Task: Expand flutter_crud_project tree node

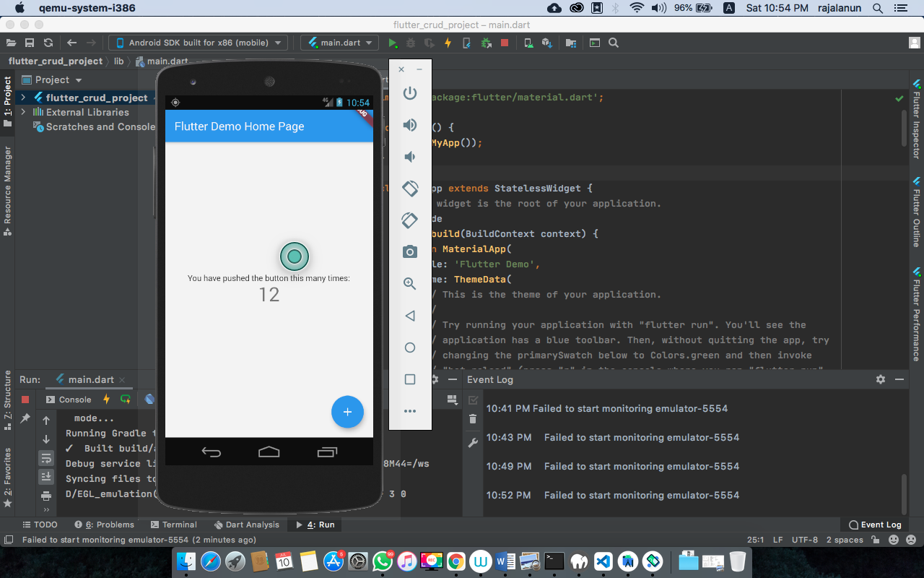Action: [x=23, y=98]
